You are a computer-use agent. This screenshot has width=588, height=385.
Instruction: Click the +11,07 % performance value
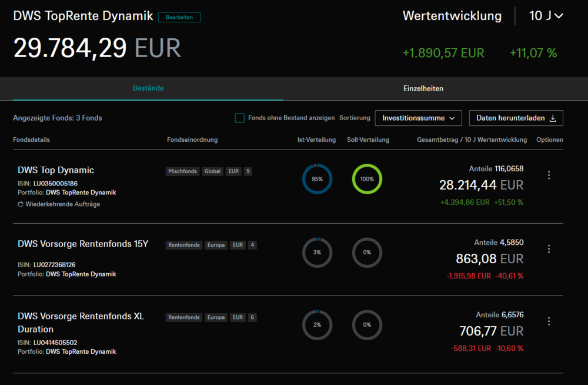533,53
